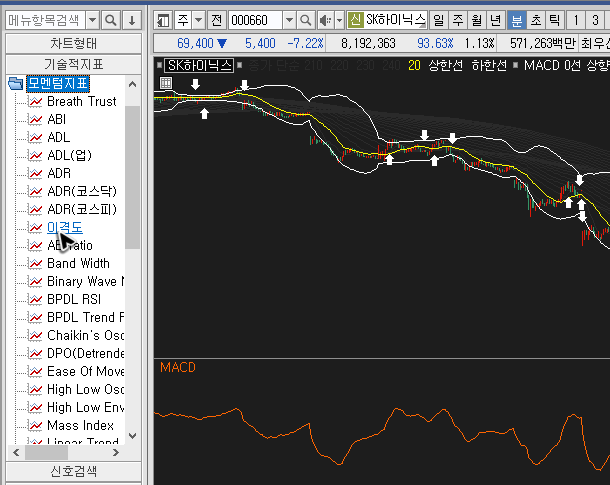Select the 1 interval button
The width and height of the screenshot is (610, 485).
tap(576, 20)
